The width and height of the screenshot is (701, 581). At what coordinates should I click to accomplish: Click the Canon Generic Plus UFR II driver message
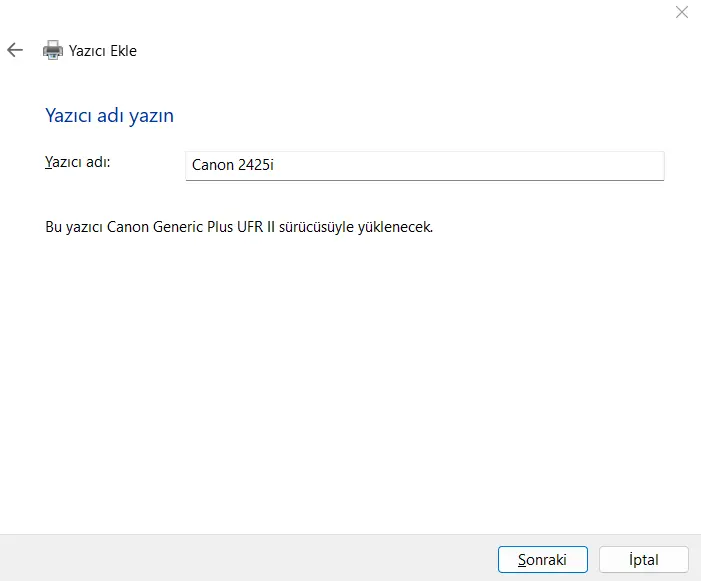(x=239, y=227)
